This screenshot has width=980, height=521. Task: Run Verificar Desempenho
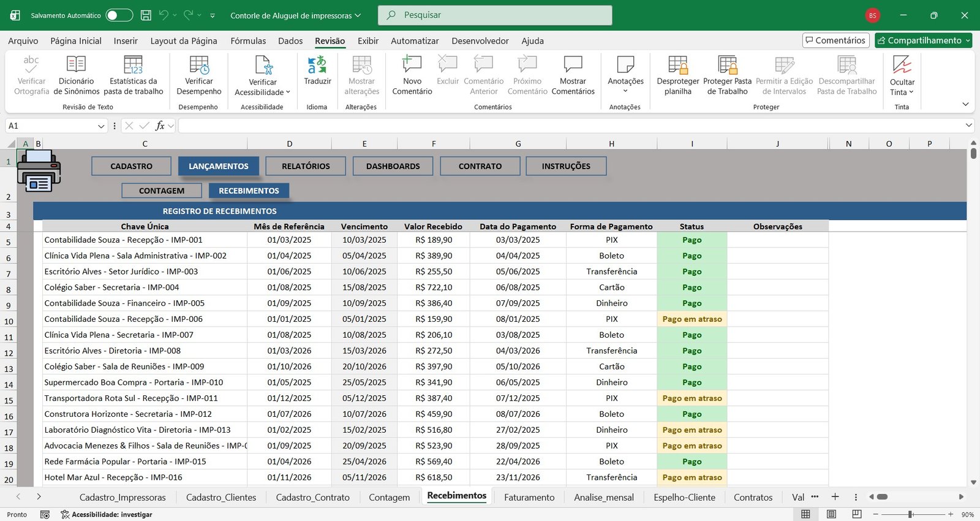coord(199,75)
